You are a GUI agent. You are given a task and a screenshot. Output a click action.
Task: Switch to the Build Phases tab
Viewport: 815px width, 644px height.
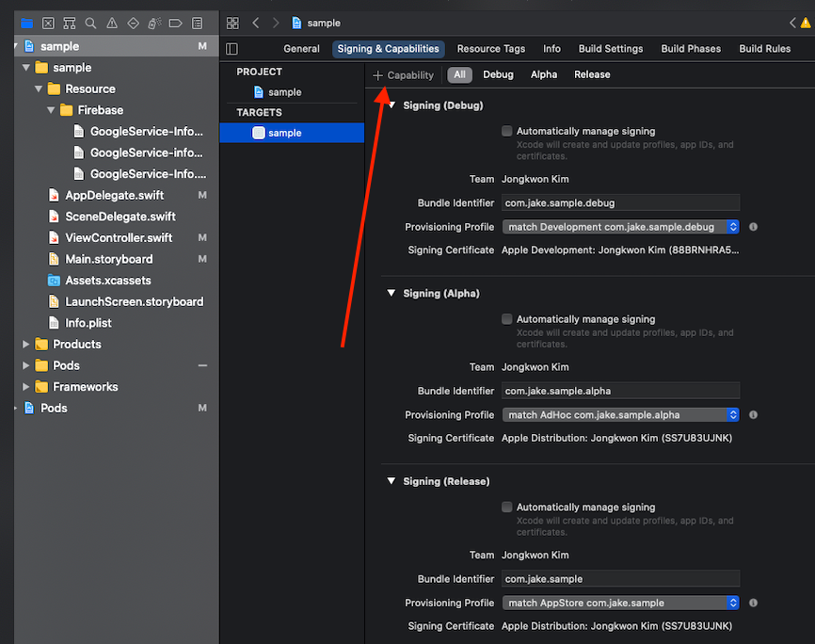click(691, 49)
